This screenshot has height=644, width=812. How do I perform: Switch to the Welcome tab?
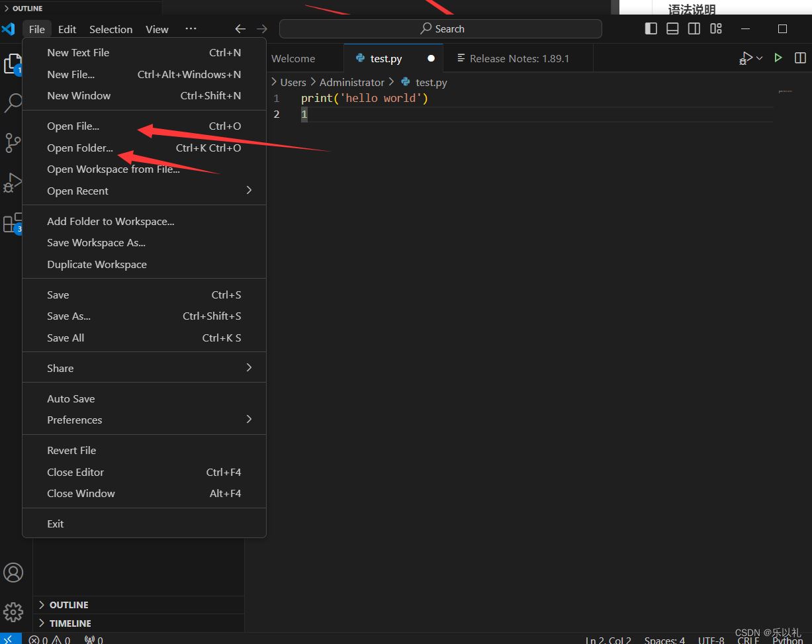(x=293, y=58)
